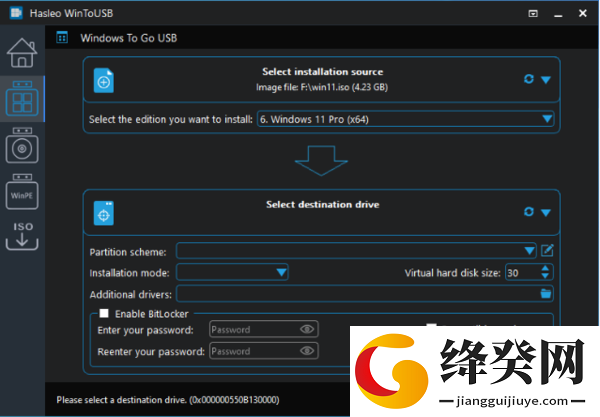
Task: Click the 'Please select a destination drive' status message
Action: coord(168,400)
